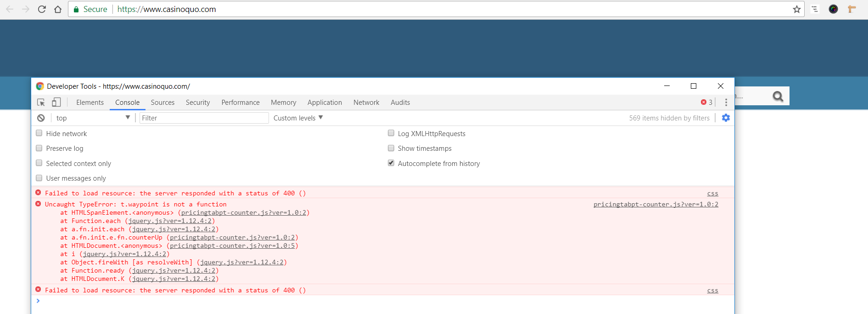The width and height of the screenshot is (868, 314).
Task: Uncheck Autocomplete from history
Action: coord(391,163)
